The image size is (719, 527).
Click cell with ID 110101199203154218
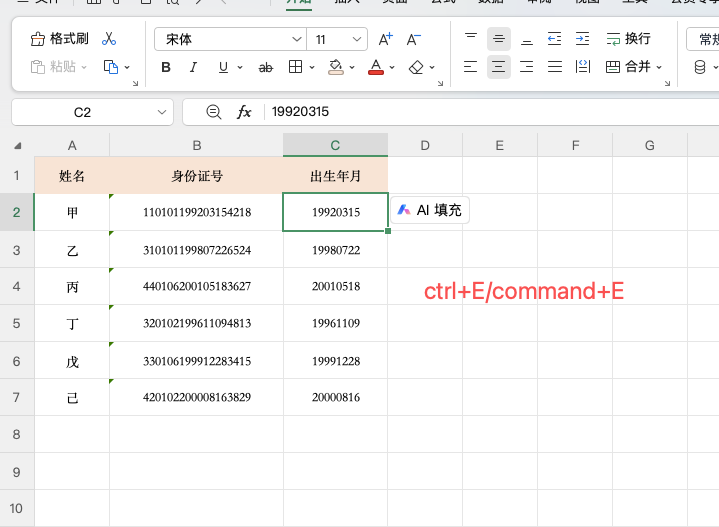[197, 212]
